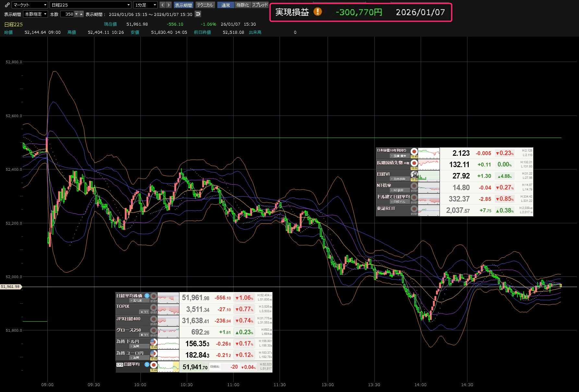Click the orange warning icon beside 実現損益
The width and height of the screenshot is (579, 392).
(x=318, y=12)
